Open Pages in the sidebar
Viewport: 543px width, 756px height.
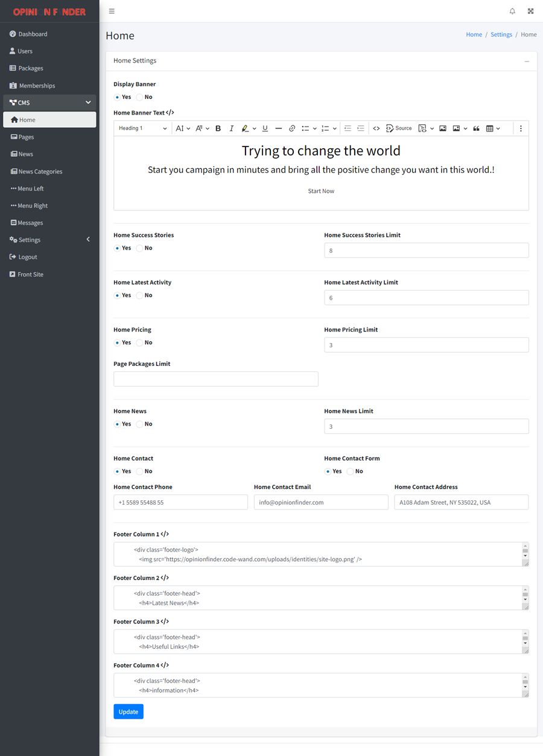click(49, 137)
